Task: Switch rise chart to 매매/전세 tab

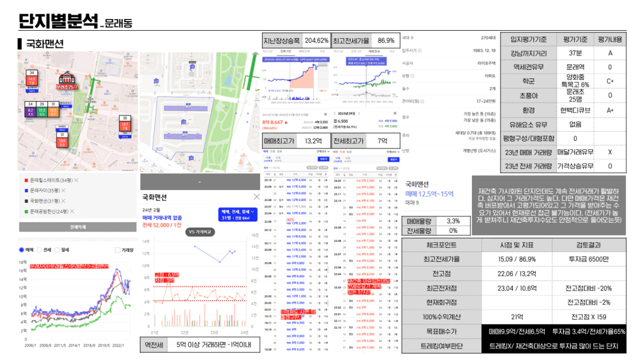Action: point(304,51)
